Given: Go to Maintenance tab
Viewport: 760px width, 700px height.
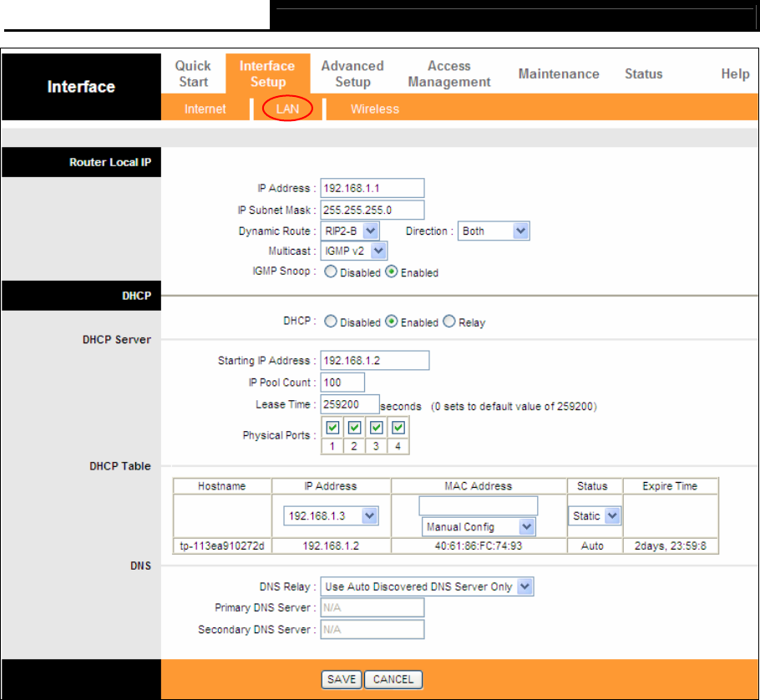Looking at the screenshot, I should (558, 74).
